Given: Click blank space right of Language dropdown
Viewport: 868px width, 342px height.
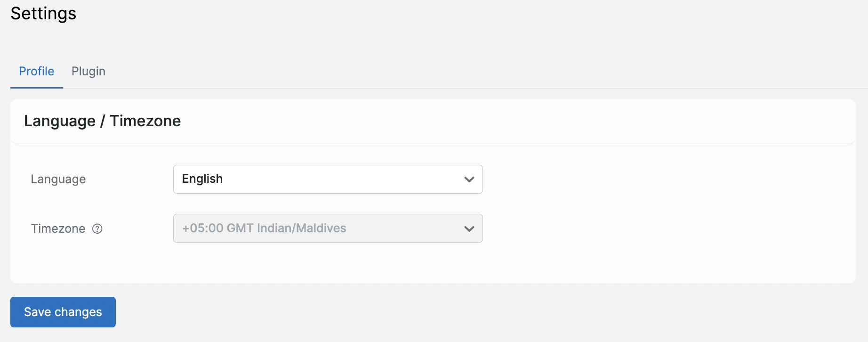Looking at the screenshot, I should click(x=659, y=179).
